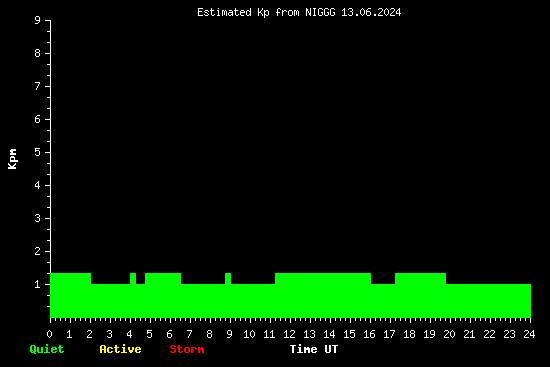Screen dimensions: 550x367
Task: Click the yellow 'Active' legend label
Action: [x=120, y=349]
